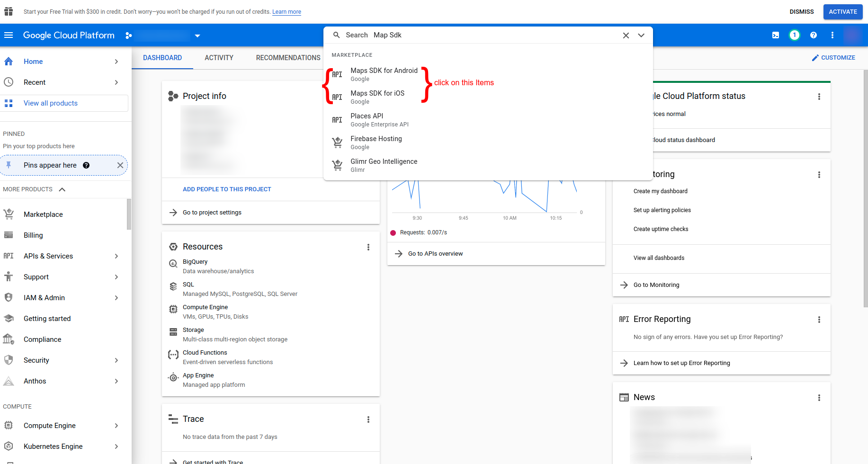Open the notifications badge icon

(795, 35)
